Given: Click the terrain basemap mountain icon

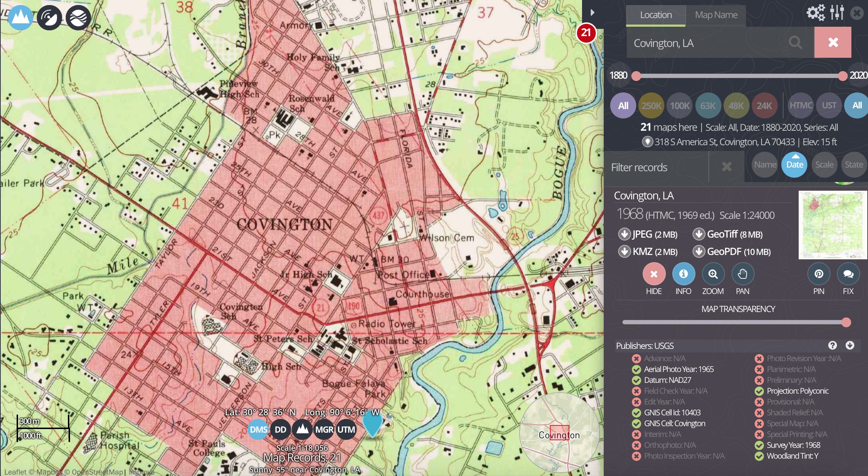Looking at the screenshot, I should tap(21, 17).
